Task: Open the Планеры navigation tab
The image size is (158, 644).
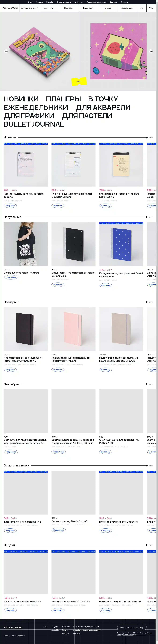Action: coord(68,8)
